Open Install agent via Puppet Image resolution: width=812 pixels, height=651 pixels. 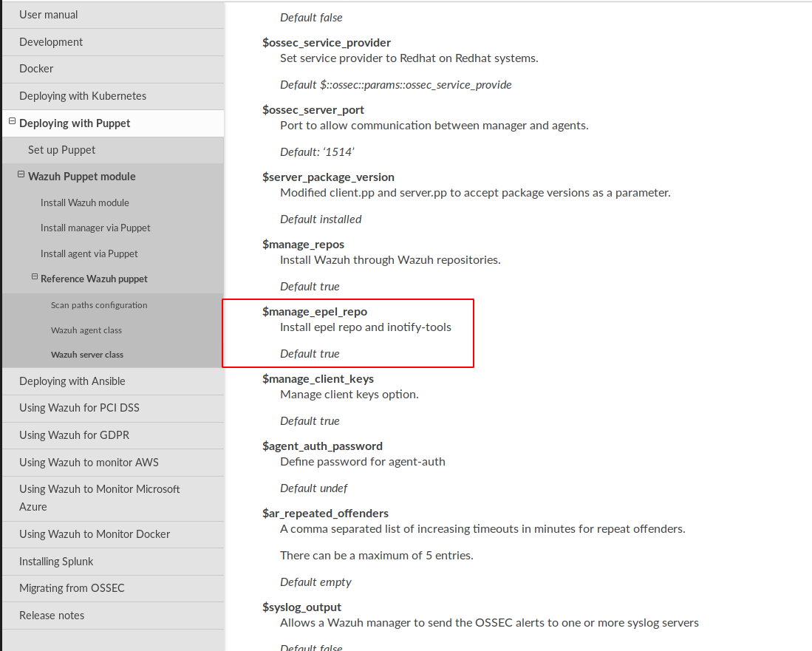point(89,253)
